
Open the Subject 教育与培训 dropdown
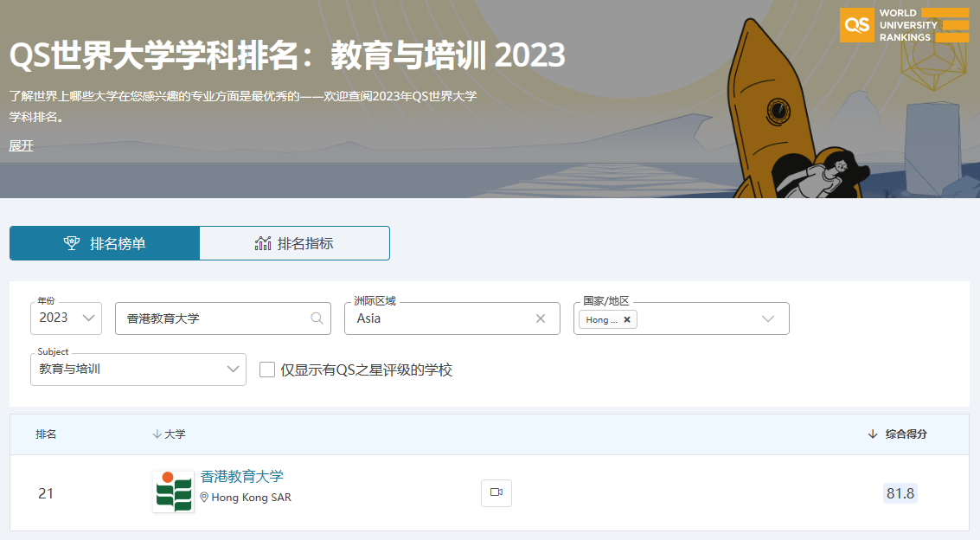click(138, 370)
